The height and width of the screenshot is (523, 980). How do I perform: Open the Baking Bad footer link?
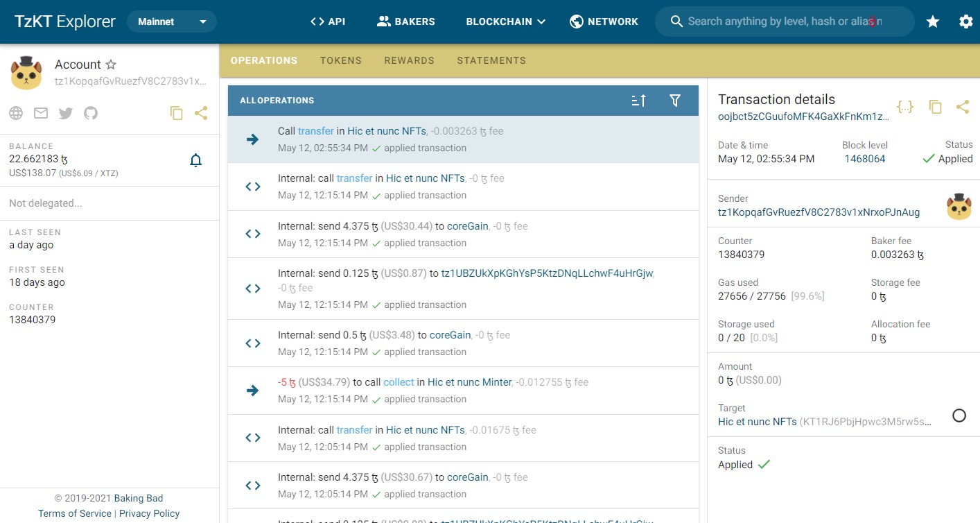(139, 498)
